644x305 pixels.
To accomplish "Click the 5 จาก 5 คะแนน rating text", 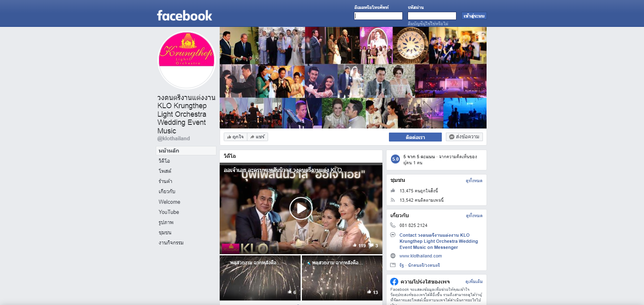I will pos(419,157).
